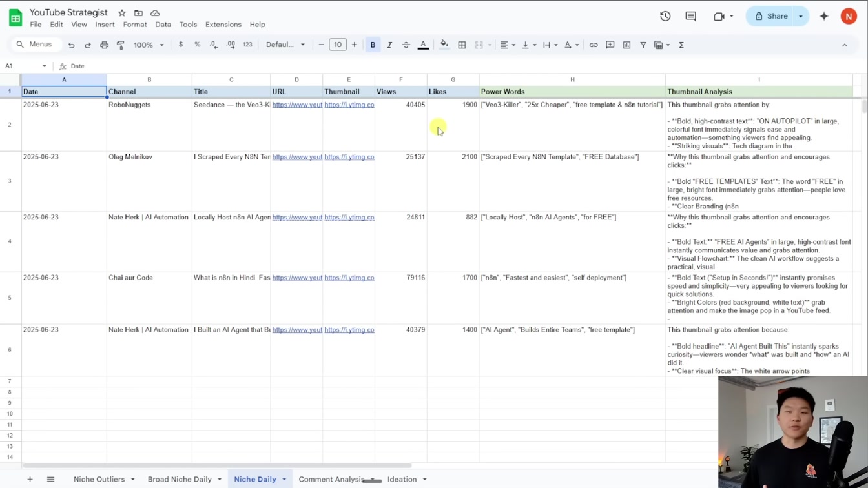The width and height of the screenshot is (868, 488).
Task: Open vertical align dropdown
Action: point(529,45)
